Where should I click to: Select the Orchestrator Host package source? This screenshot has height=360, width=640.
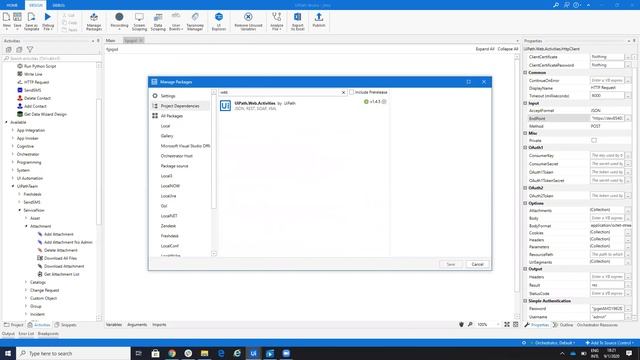coord(177,156)
